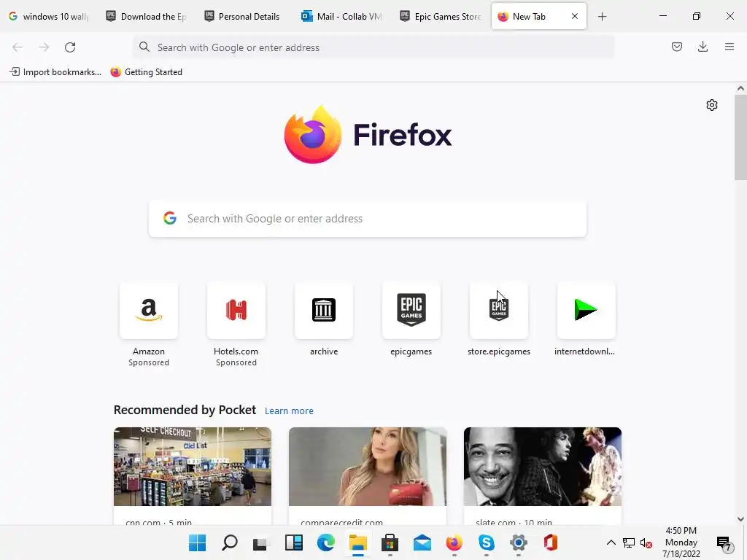Switch to Download the Epic tab

[x=146, y=17]
